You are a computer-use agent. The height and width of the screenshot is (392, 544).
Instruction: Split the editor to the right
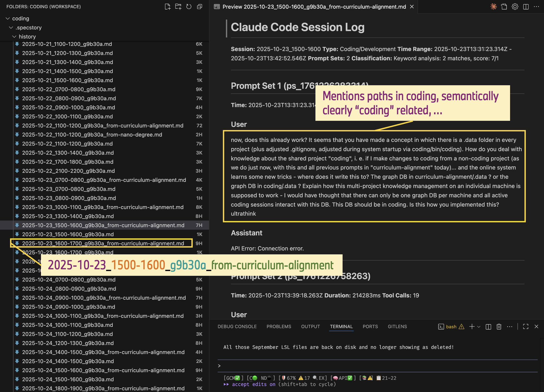526,7
